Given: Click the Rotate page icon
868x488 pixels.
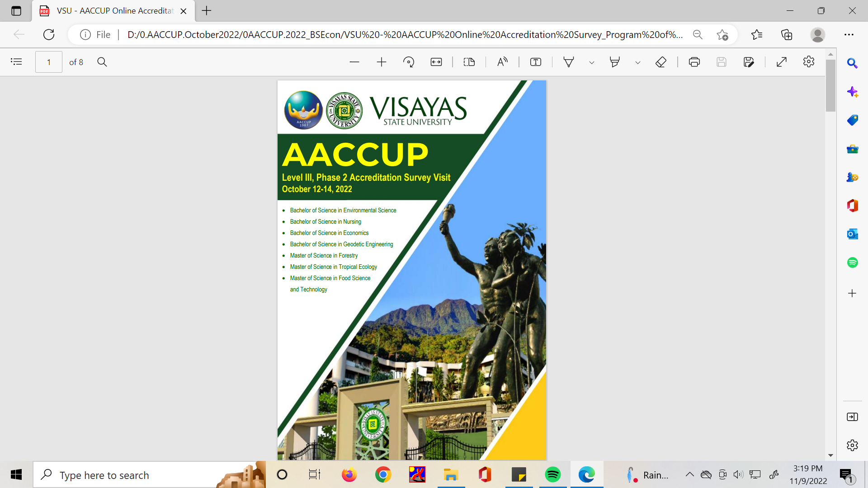Looking at the screenshot, I should (409, 62).
